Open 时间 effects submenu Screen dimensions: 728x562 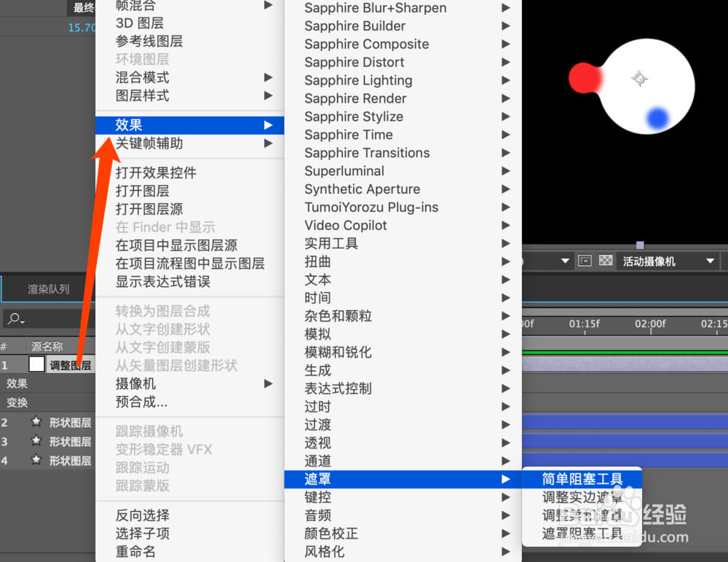[x=403, y=297]
